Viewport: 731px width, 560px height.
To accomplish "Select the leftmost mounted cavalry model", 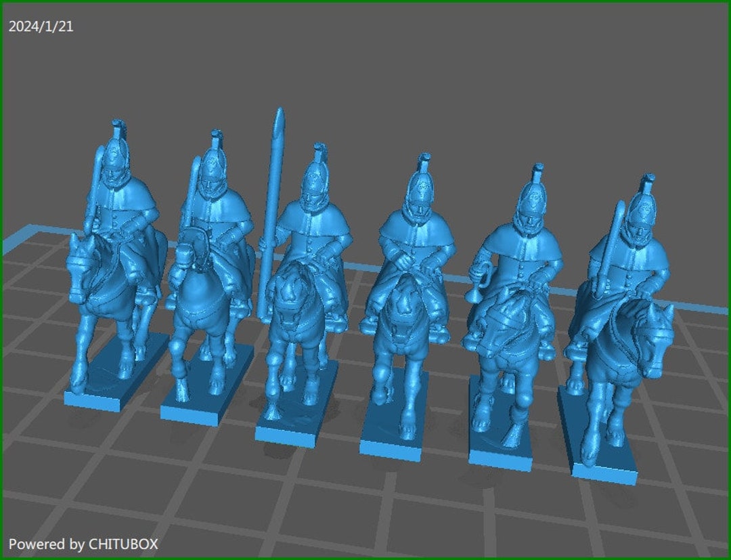I will pos(115,257).
